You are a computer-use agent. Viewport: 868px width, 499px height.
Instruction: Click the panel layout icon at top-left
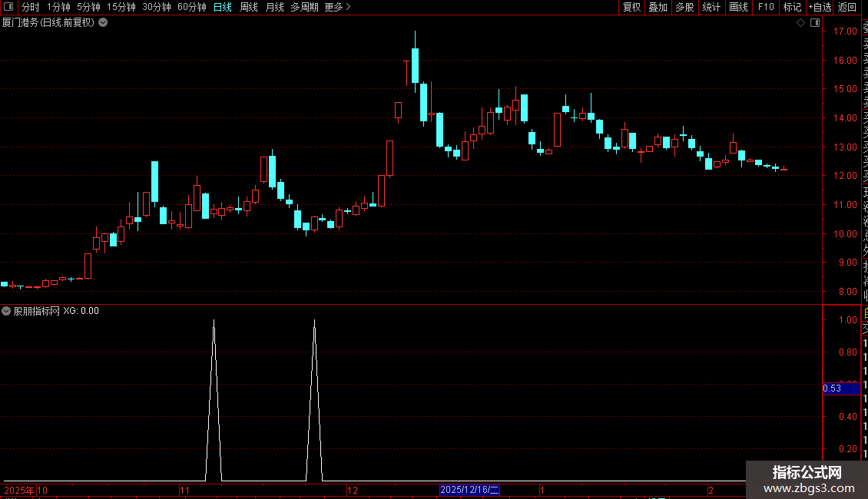8,7
